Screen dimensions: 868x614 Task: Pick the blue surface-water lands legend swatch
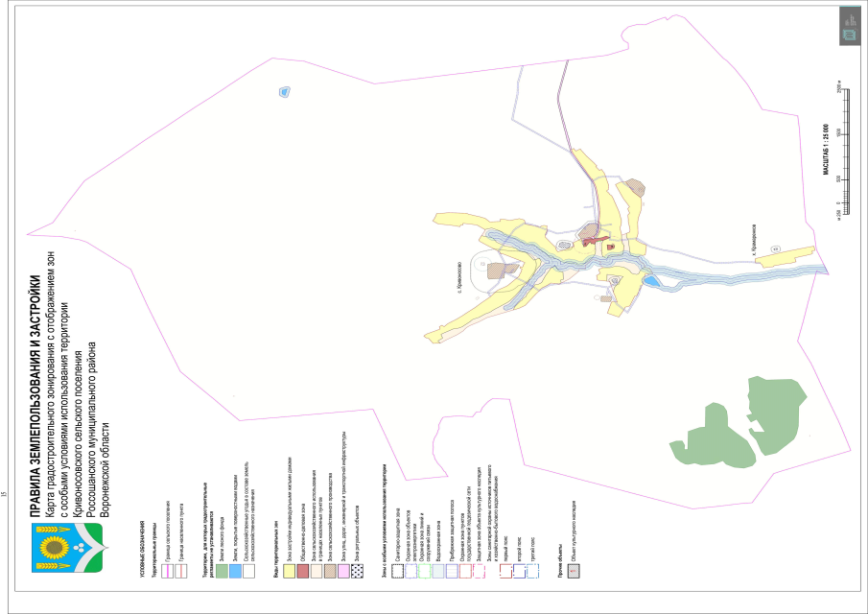coord(235,571)
